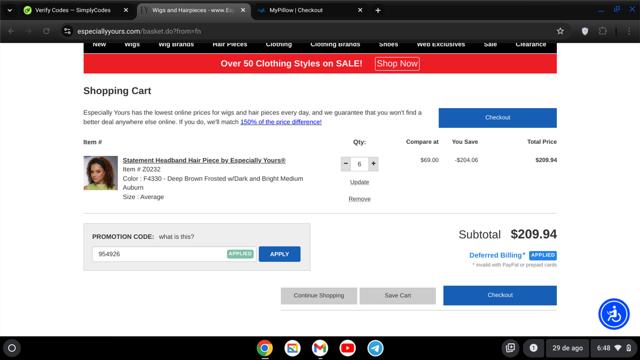Click the especiallyyours.com address bar
Image resolution: width=640 pixels, height=360 pixels.
pyautogui.click(x=310, y=31)
